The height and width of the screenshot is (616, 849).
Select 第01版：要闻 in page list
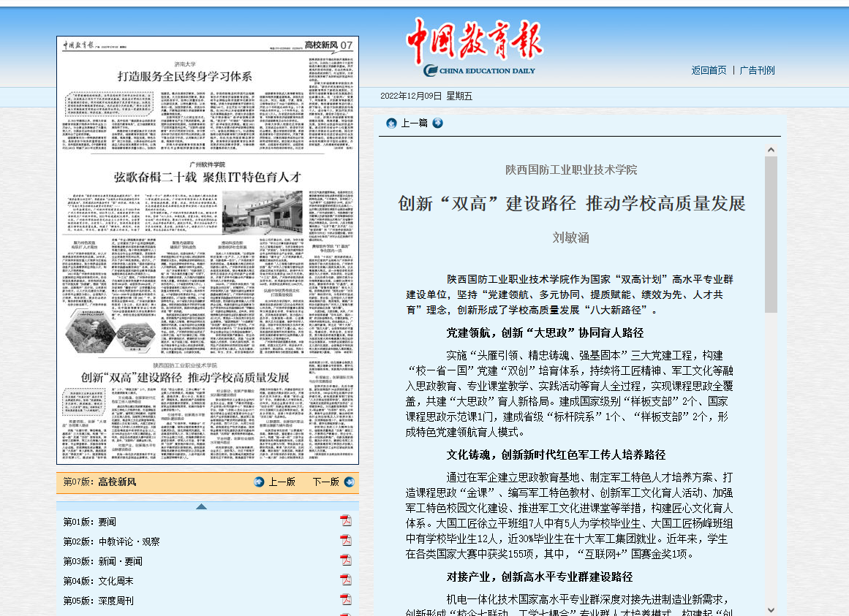point(89,522)
